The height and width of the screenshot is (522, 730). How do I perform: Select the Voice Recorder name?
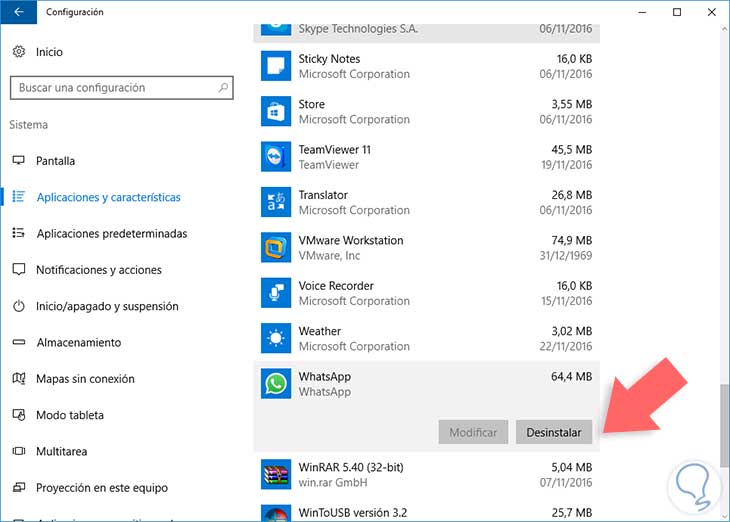click(x=336, y=285)
